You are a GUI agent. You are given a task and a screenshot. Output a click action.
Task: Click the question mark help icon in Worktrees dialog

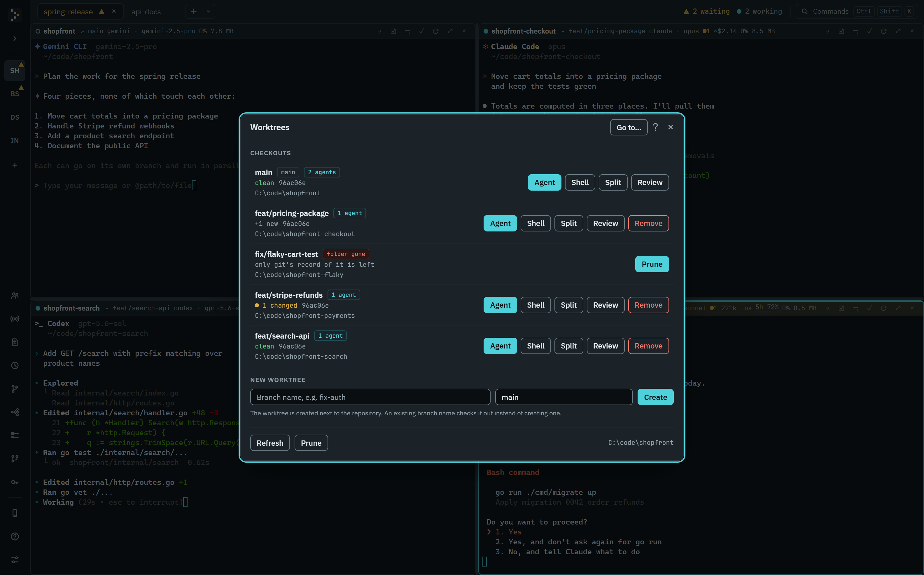pyautogui.click(x=655, y=127)
